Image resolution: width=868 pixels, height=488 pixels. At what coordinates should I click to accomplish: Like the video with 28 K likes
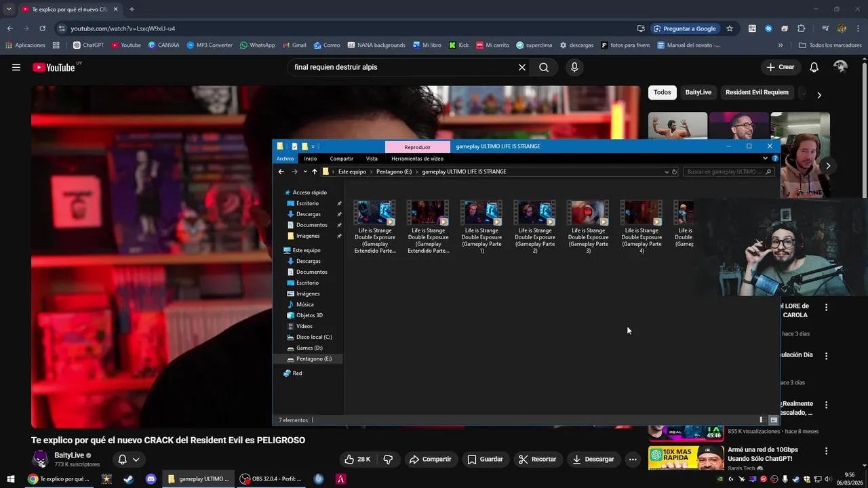point(357,459)
